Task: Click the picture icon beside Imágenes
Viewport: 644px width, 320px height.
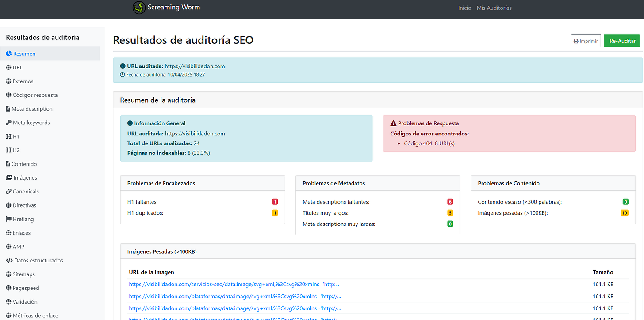Action: click(8, 178)
